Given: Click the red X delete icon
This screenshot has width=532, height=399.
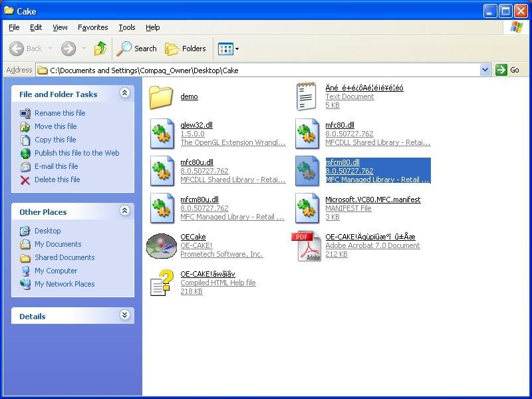Looking at the screenshot, I should pyautogui.click(x=25, y=180).
